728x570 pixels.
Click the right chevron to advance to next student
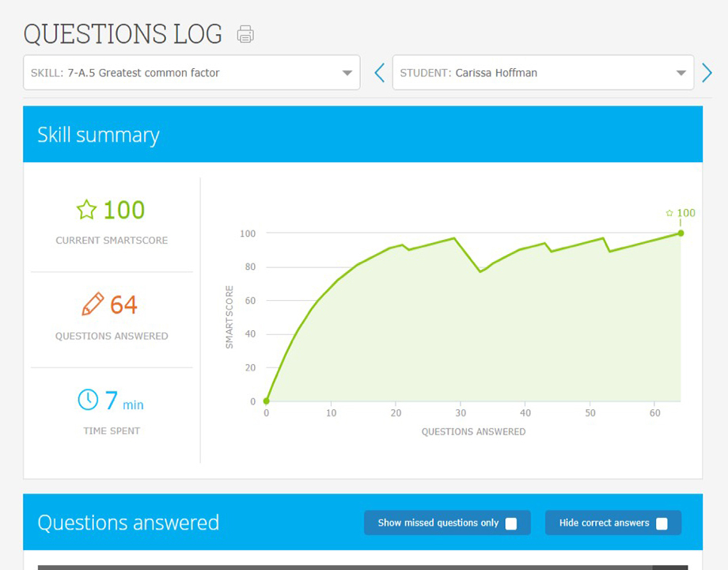(707, 72)
